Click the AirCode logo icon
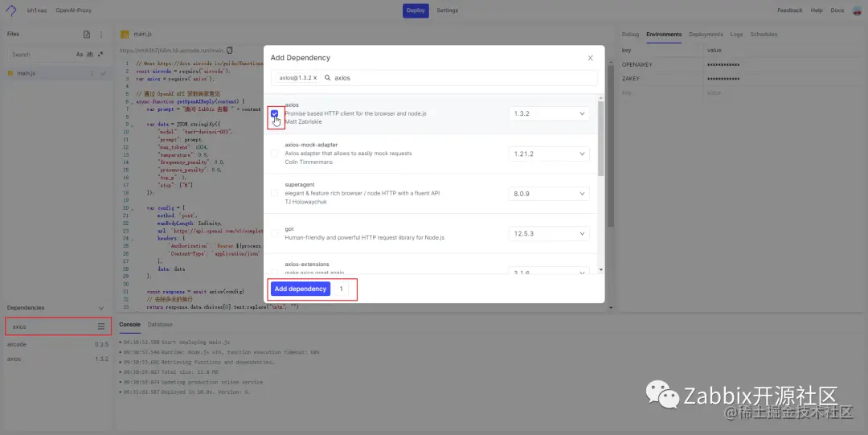This screenshot has width=868, height=435. (x=11, y=10)
